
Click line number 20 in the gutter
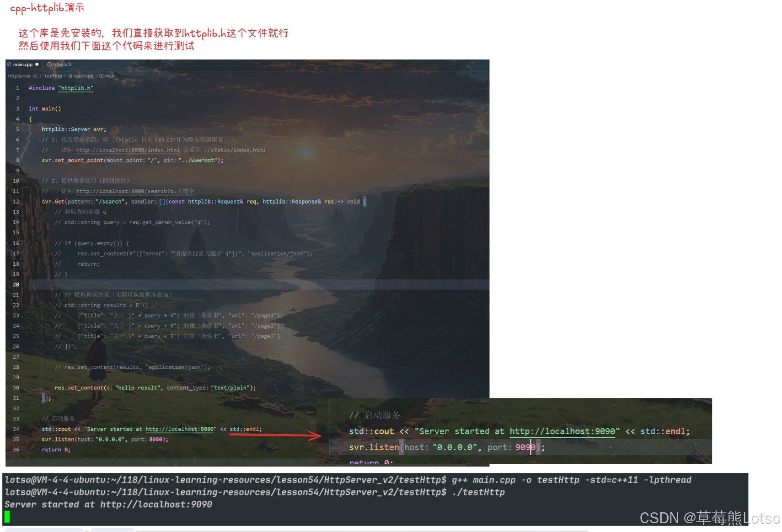click(16, 285)
